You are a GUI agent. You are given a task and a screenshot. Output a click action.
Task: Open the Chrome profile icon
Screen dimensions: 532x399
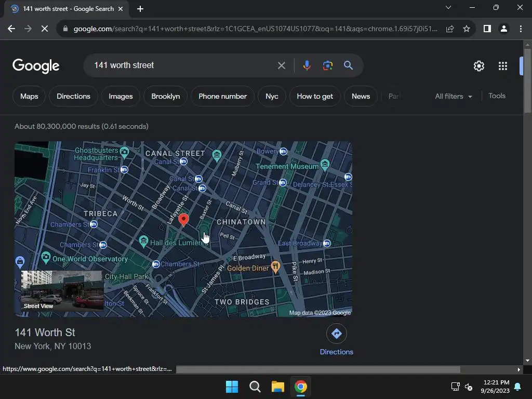pyautogui.click(x=504, y=29)
